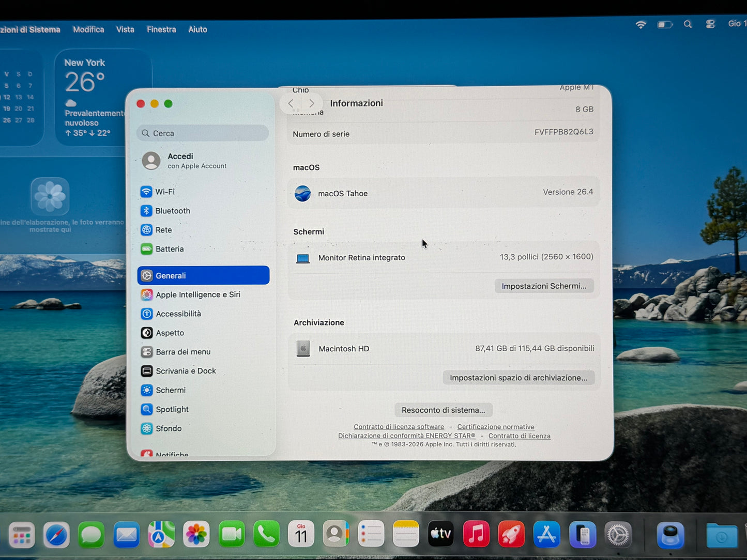747x560 pixels.
Task: Click Impostazioni Schermi... button
Action: [x=544, y=286]
